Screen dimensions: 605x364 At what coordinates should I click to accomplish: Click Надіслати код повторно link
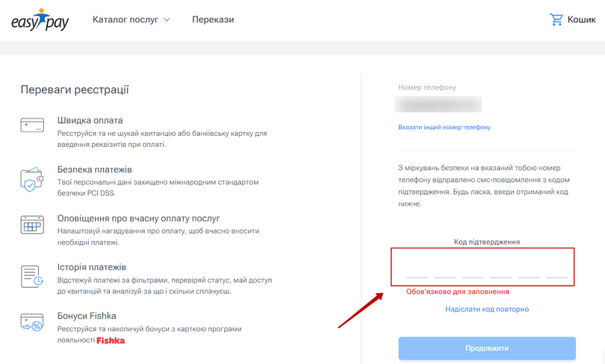487,309
